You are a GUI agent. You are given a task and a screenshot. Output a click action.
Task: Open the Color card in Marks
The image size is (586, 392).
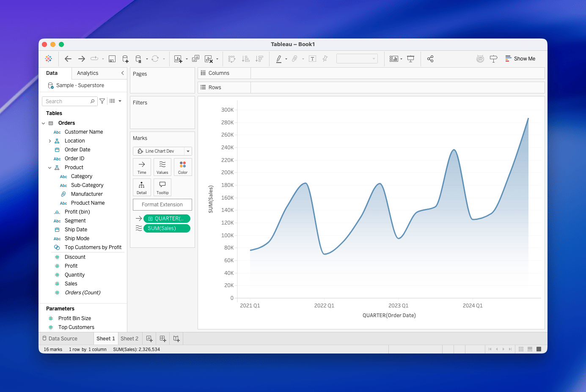point(183,167)
